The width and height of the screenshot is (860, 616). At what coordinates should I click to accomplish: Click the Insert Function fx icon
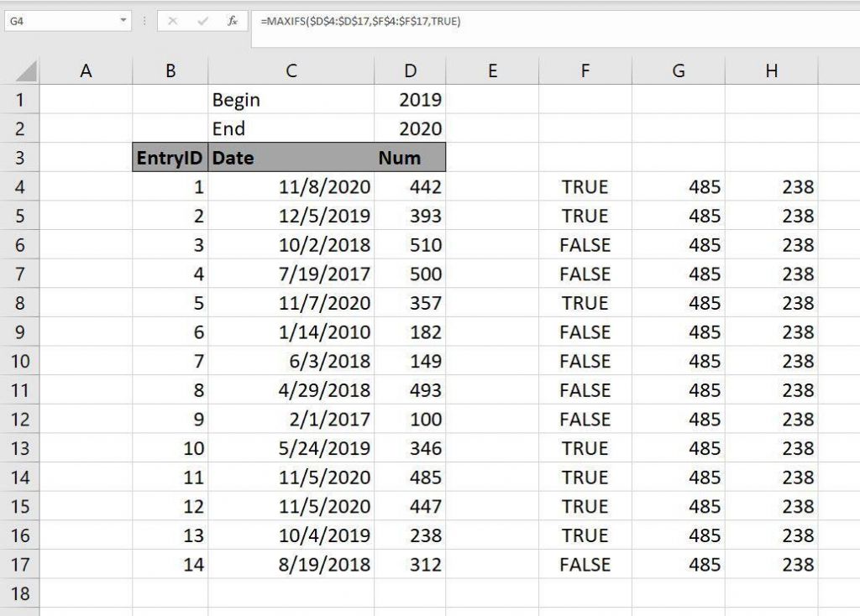tap(233, 21)
